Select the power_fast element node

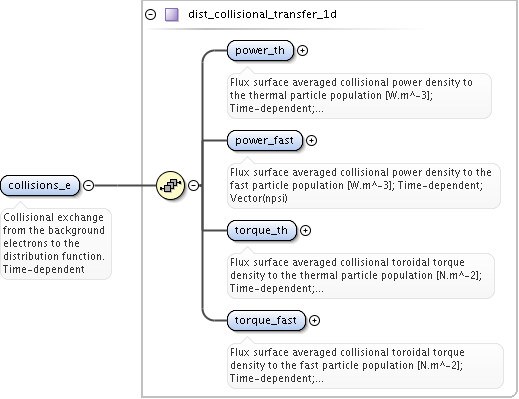point(265,140)
